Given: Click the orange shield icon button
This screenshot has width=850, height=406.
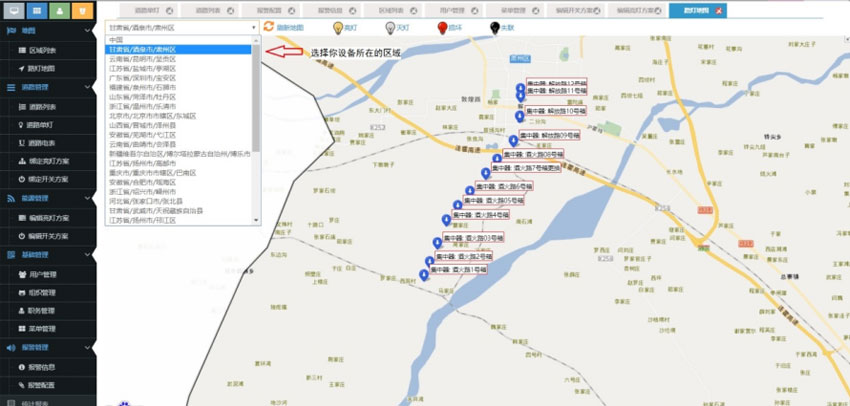Looking at the screenshot, I should (x=83, y=11).
